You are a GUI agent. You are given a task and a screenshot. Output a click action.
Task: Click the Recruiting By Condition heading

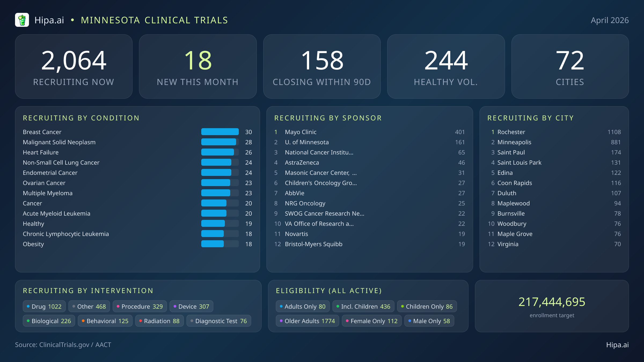click(x=81, y=118)
